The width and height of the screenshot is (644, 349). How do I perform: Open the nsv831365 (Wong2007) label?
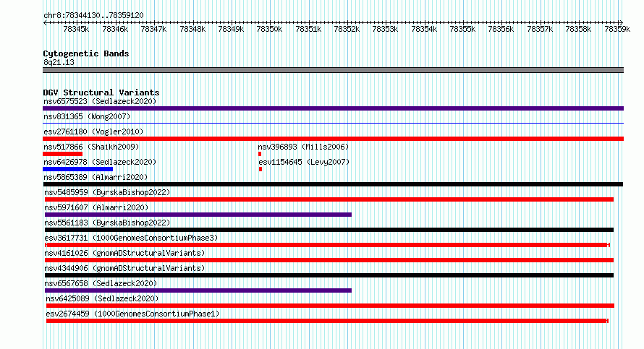[x=87, y=116]
